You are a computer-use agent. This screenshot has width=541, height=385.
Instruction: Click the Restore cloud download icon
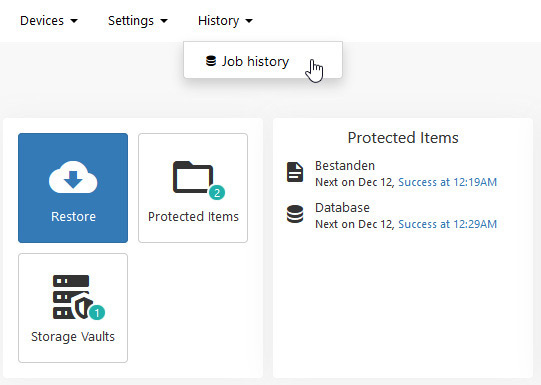73,177
